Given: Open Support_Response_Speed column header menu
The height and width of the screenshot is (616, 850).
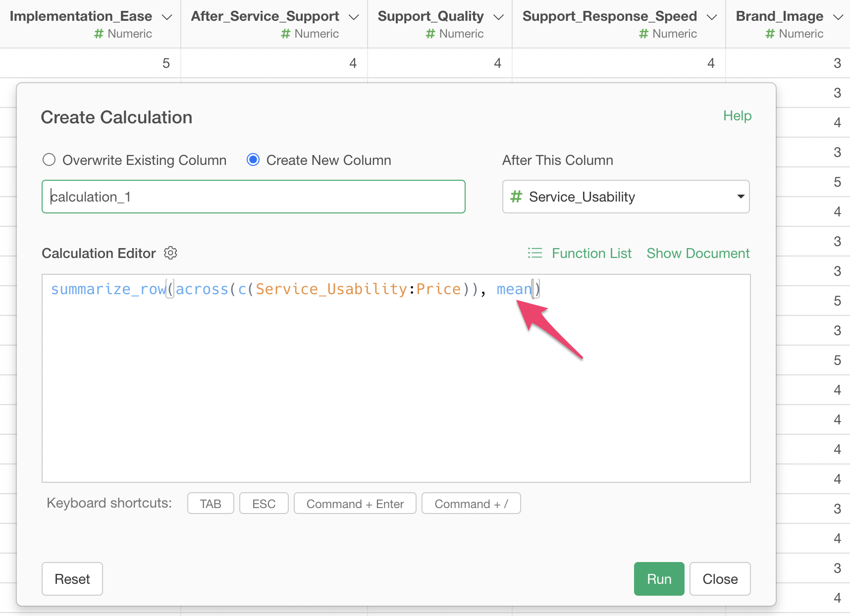Looking at the screenshot, I should click(712, 17).
